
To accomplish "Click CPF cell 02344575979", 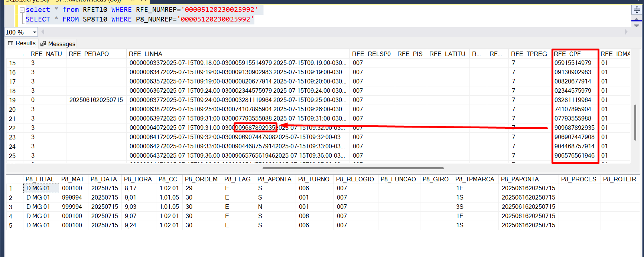I will coord(575,91).
